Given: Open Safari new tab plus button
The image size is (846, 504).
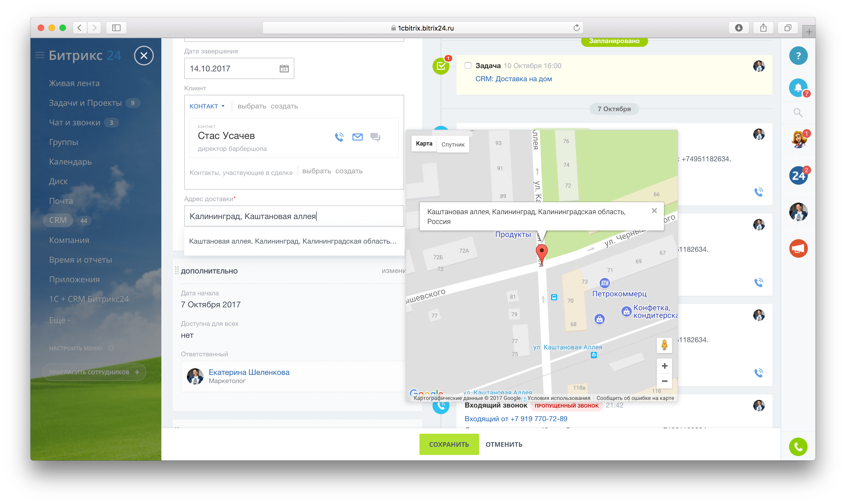Looking at the screenshot, I should click(x=809, y=32).
